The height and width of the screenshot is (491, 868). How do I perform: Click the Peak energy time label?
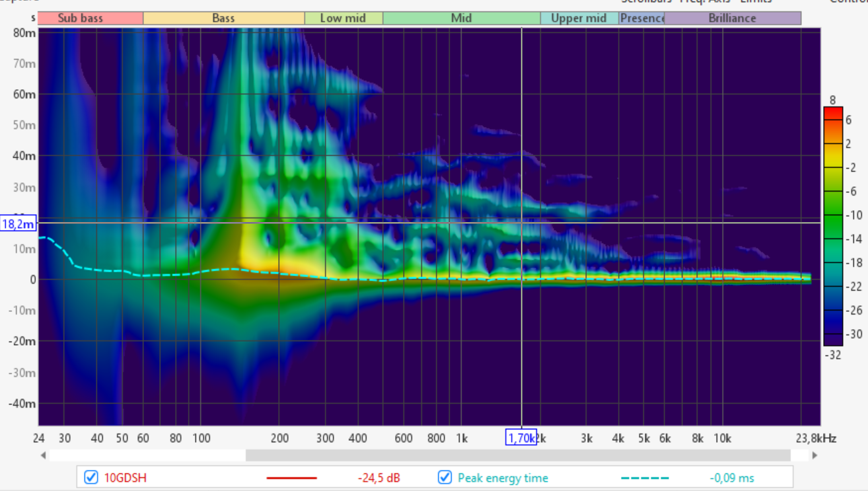tap(503, 478)
